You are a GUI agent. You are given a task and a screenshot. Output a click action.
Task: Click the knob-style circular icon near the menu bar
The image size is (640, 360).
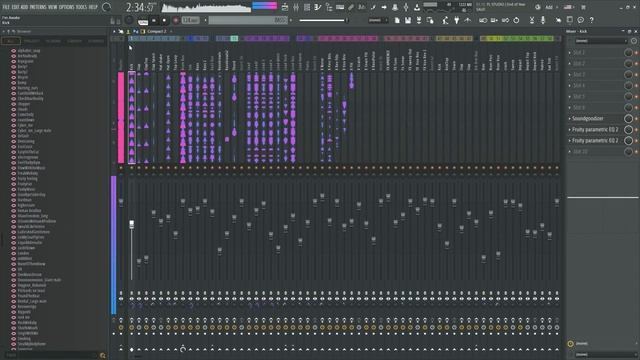(x=107, y=7)
